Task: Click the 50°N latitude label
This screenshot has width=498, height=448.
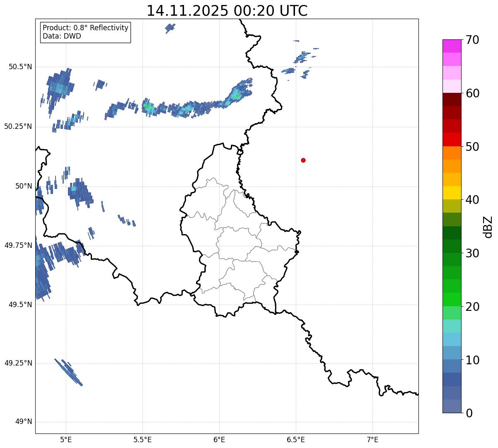Action: coord(24,186)
